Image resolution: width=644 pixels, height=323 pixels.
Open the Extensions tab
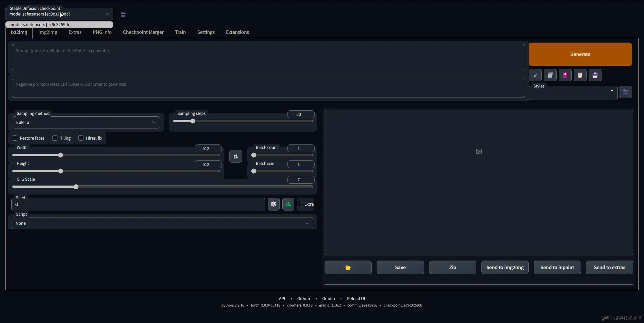[237, 32]
